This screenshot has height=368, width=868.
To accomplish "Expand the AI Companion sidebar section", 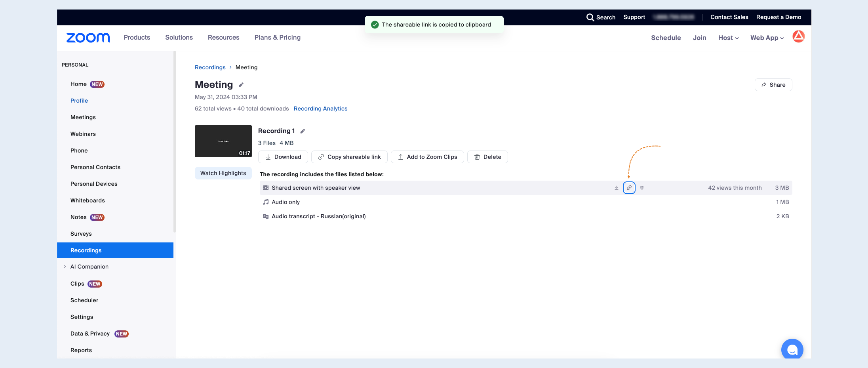I will 65,267.
